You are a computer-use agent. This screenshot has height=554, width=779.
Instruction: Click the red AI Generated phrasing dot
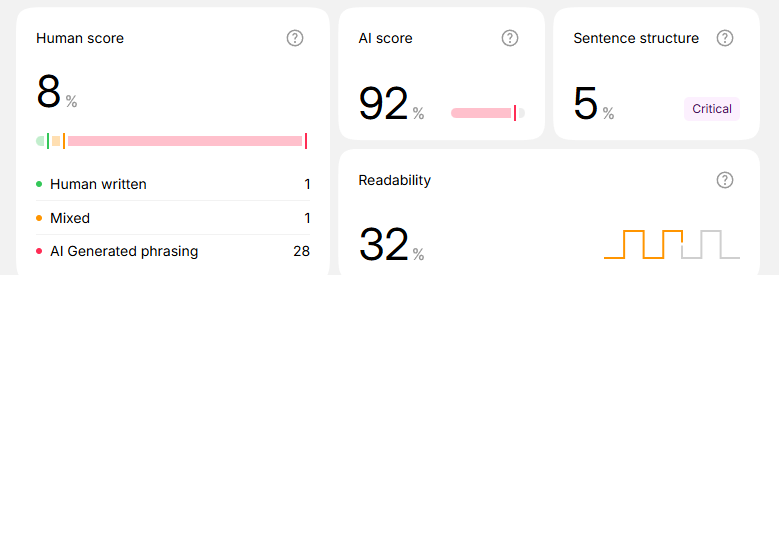[x=39, y=251]
